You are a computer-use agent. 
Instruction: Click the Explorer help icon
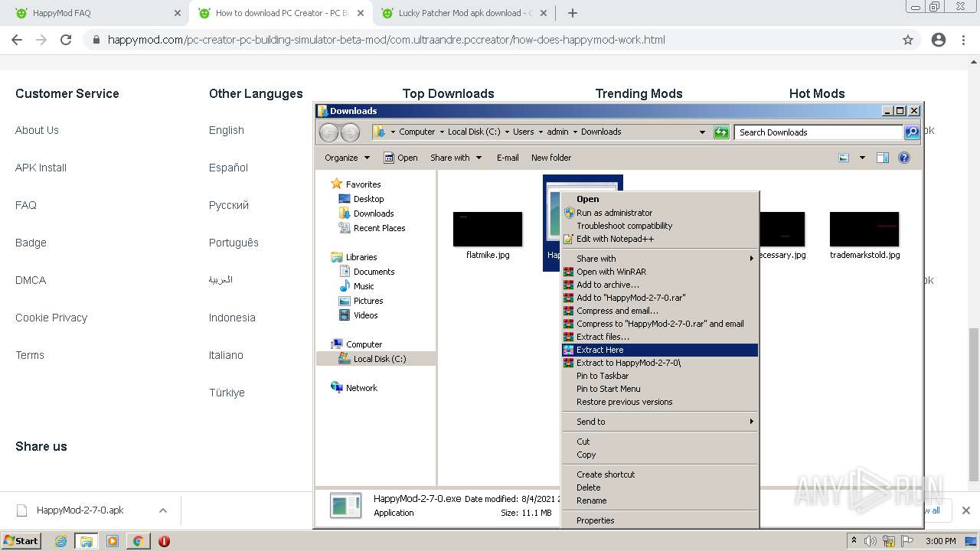[x=904, y=158]
